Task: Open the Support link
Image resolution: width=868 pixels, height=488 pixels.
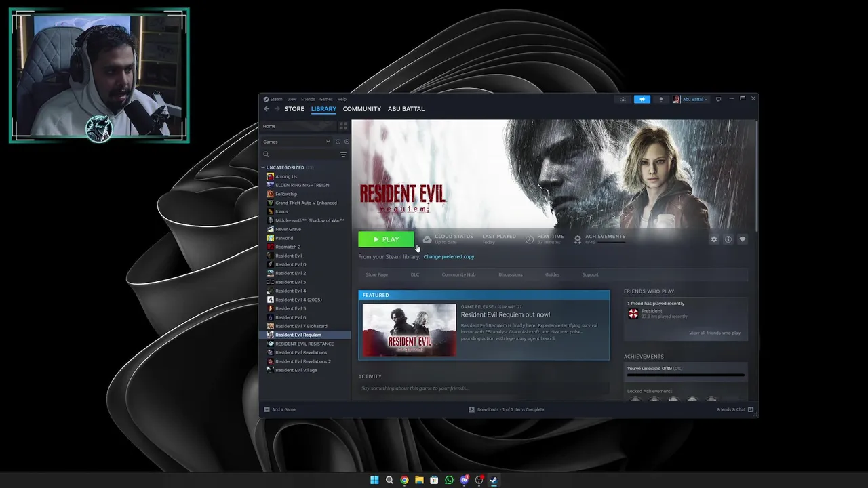Action: coord(590,274)
